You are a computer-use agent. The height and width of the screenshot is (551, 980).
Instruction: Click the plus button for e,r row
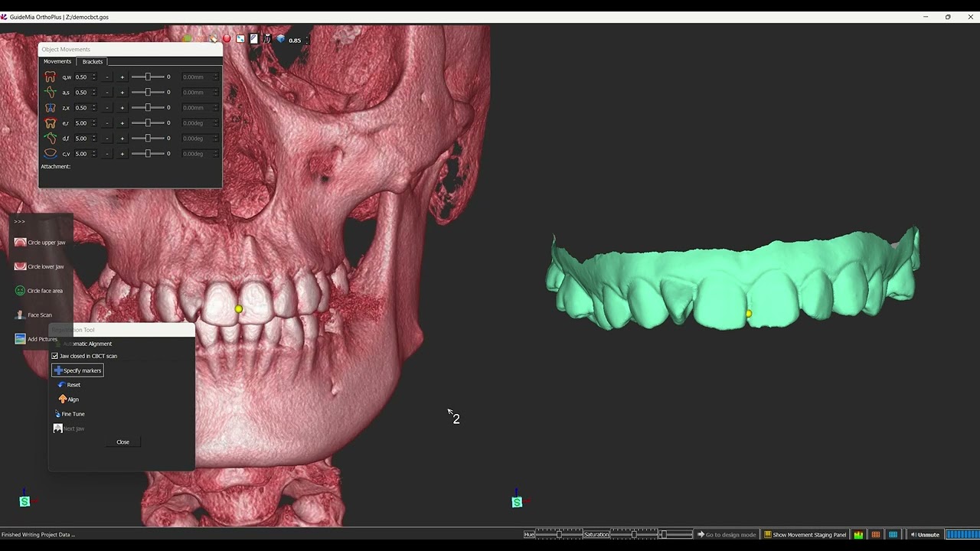coord(122,122)
